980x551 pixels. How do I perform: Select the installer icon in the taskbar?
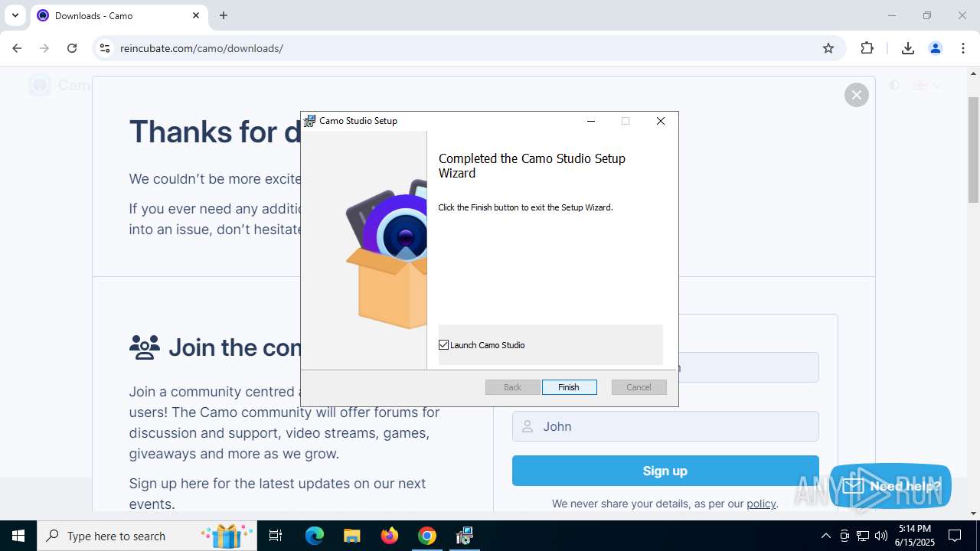[x=465, y=536]
